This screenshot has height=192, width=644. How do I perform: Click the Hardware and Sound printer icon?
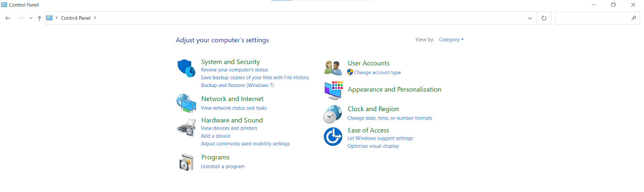click(186, 128)
